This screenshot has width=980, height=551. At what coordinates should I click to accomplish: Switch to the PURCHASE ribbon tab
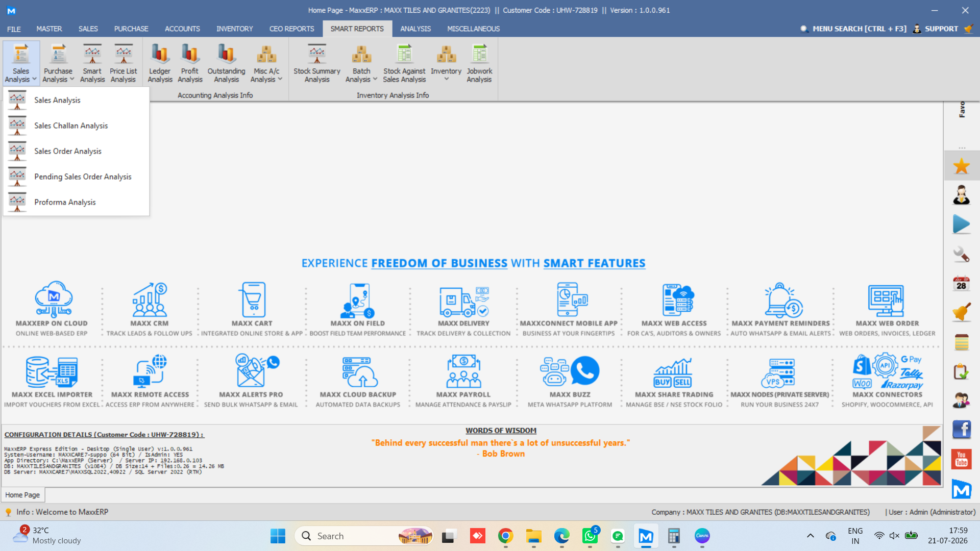pyautogui.click(x=131, y=29)
